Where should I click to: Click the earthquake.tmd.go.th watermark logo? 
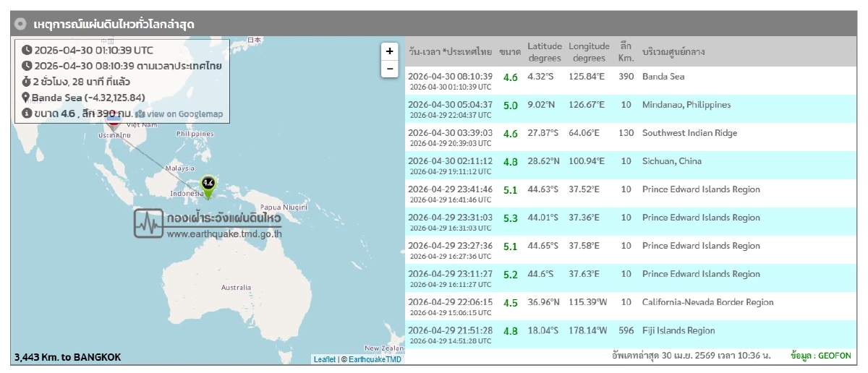(x=208, y=224)
